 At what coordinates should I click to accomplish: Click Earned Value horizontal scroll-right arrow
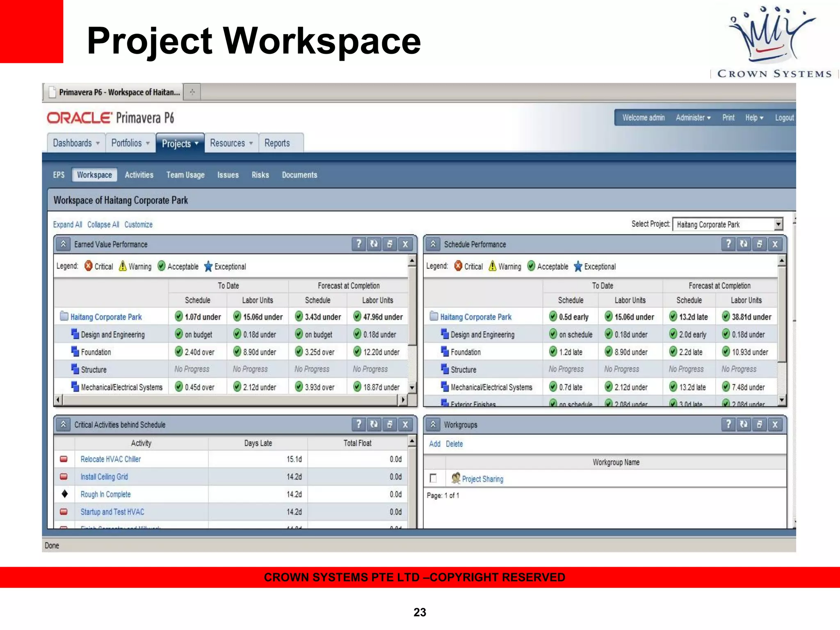point(403,399)
